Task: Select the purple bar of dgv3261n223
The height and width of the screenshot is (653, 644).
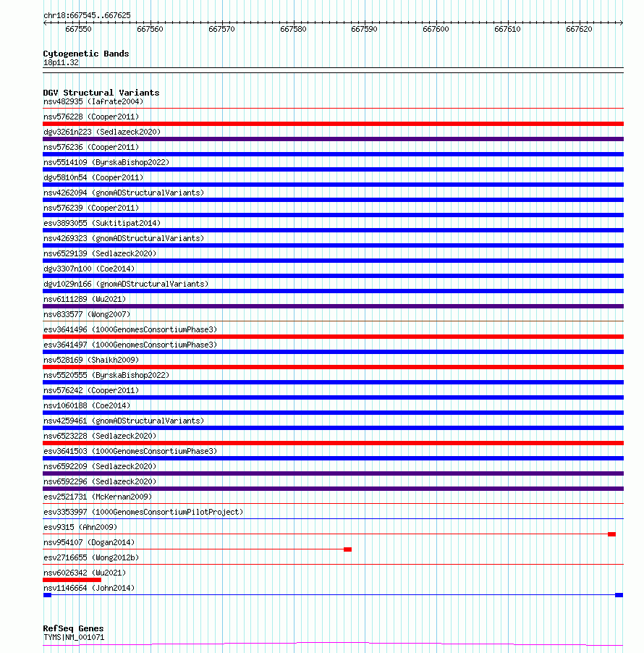Action: (333, 139)
